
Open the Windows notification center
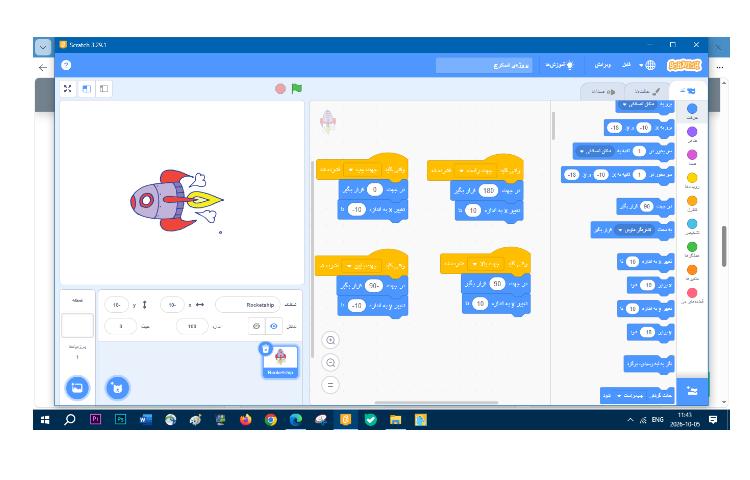coord(713,420)
